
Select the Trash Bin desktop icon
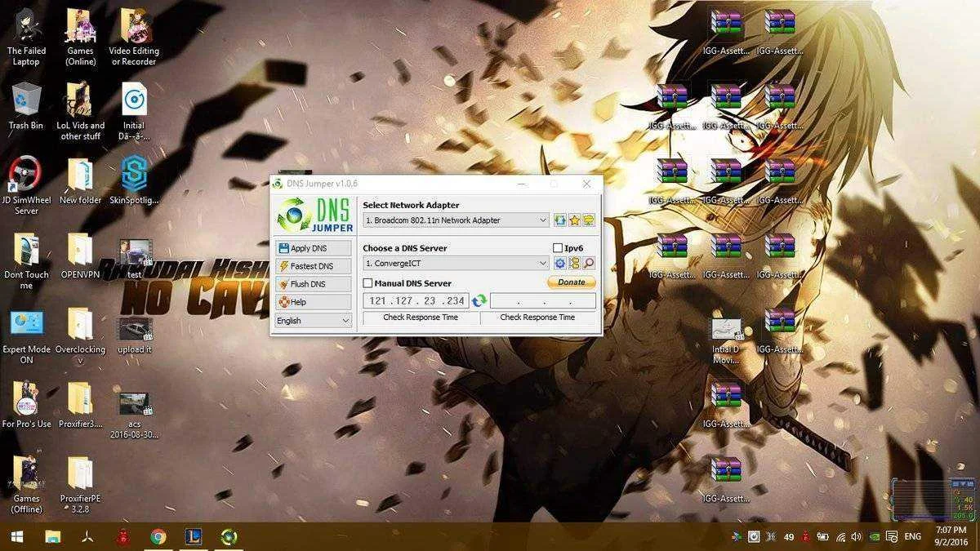pos(26,106)
